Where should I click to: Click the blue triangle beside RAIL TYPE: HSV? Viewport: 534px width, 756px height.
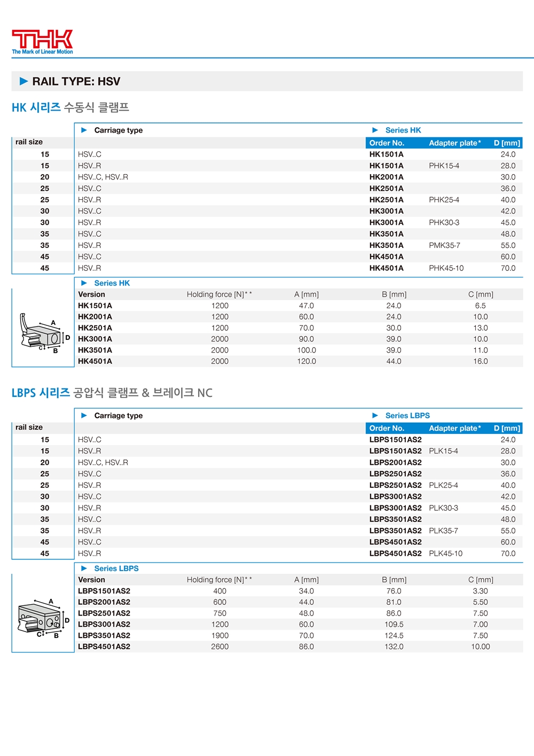tap(23, 81)
